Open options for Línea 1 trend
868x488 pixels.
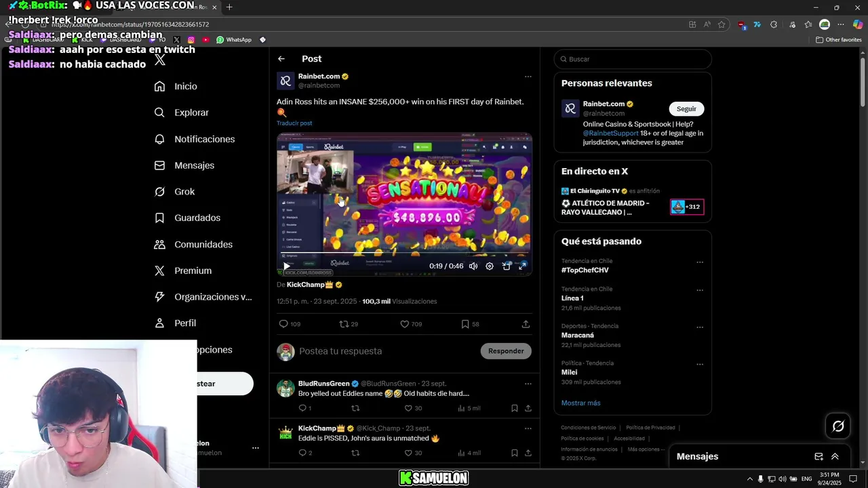click(700, 290)
